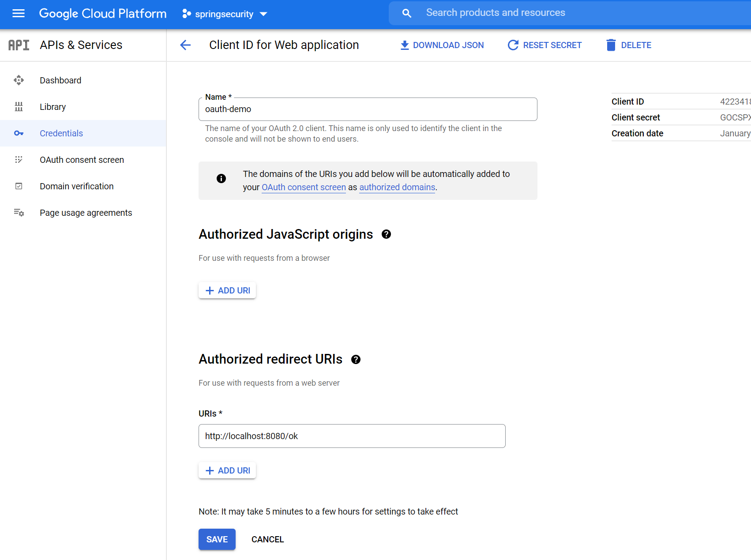Click the Credentials key icon
751x560 pixels.
pos(19,133)
